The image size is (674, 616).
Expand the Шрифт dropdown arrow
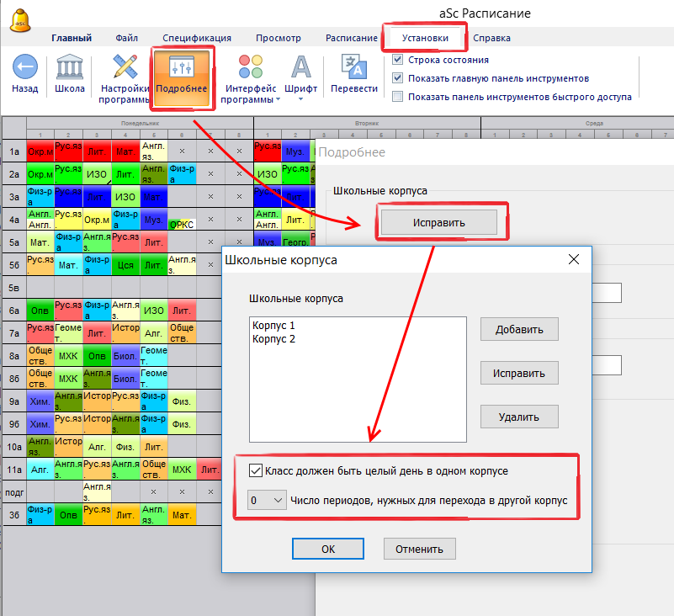click(x=300, y=99)
